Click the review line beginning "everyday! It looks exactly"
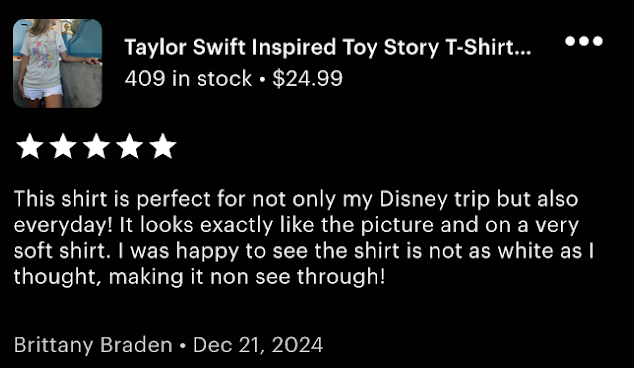The height and width of the screenshot is (368, 634). (x=296, y=225)
